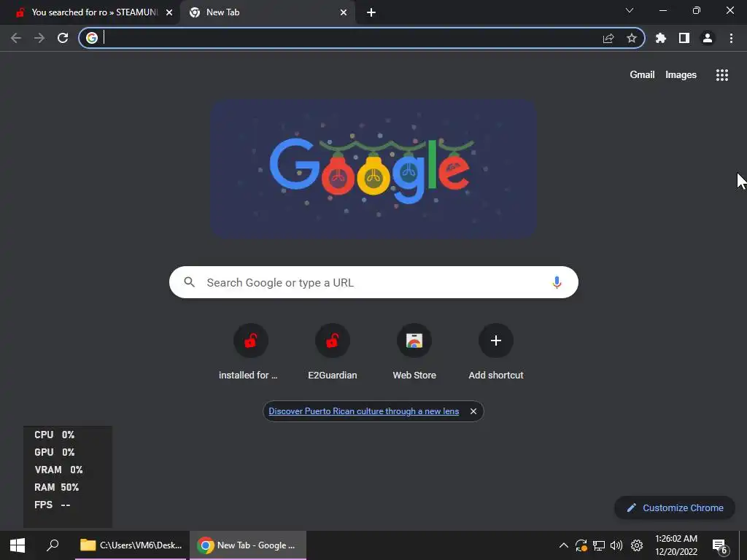747x560 pixels.
Task: Open the Images link
Action: click(x=681, y=75)
